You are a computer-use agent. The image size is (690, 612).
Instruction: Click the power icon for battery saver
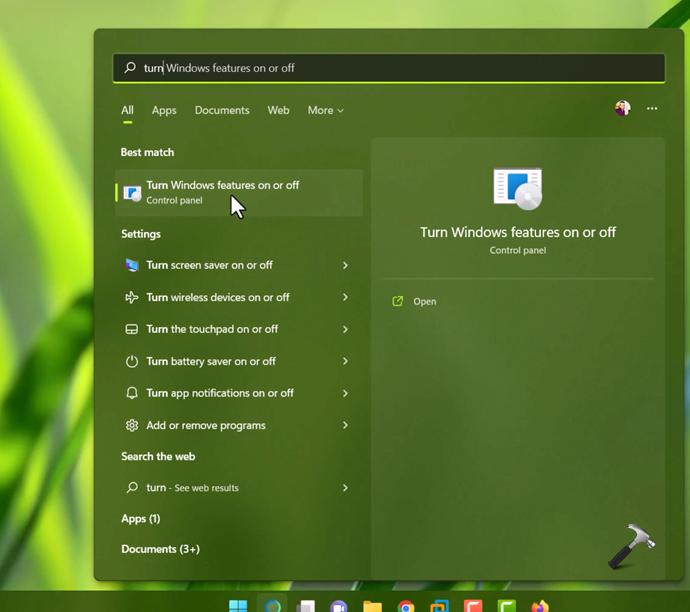point(132,361)
